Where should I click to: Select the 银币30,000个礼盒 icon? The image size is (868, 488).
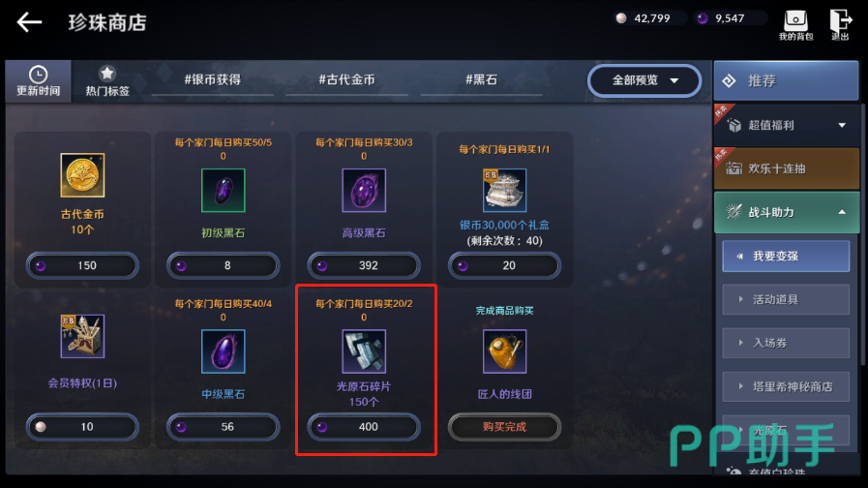tap(504, 191)
